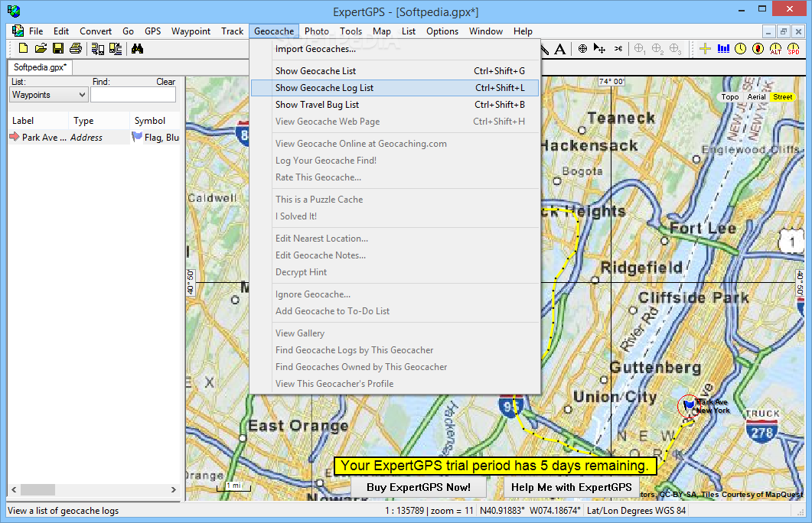This screenshot has width=812, height=523.
Task: Click the calibration point 2 icon
Action: 657,49
